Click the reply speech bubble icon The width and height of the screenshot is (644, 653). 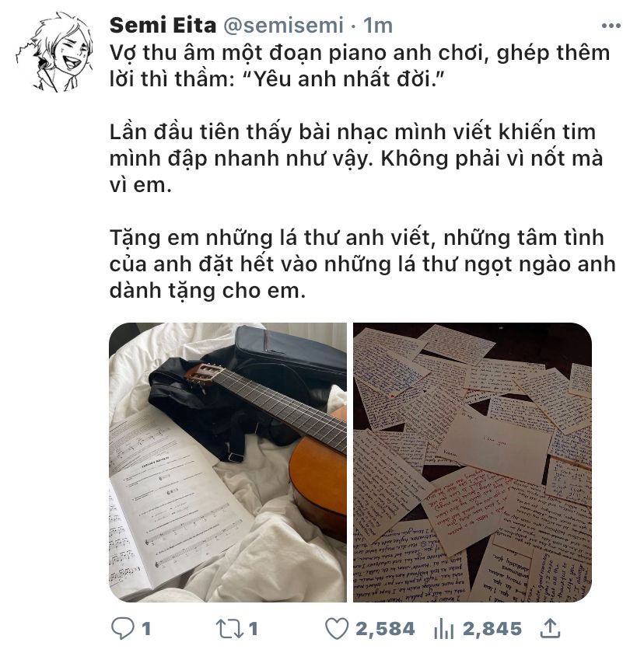pyautogui.click(x=123, y=628)
